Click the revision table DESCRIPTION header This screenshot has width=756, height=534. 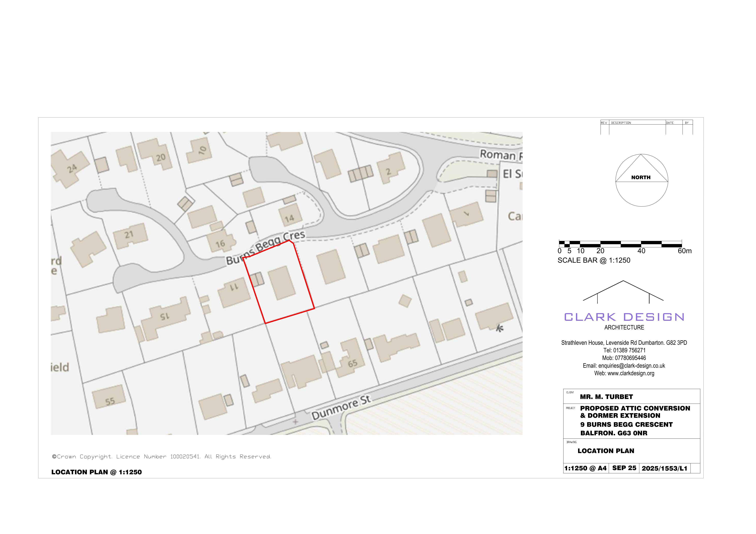click(x=621, y=123)
